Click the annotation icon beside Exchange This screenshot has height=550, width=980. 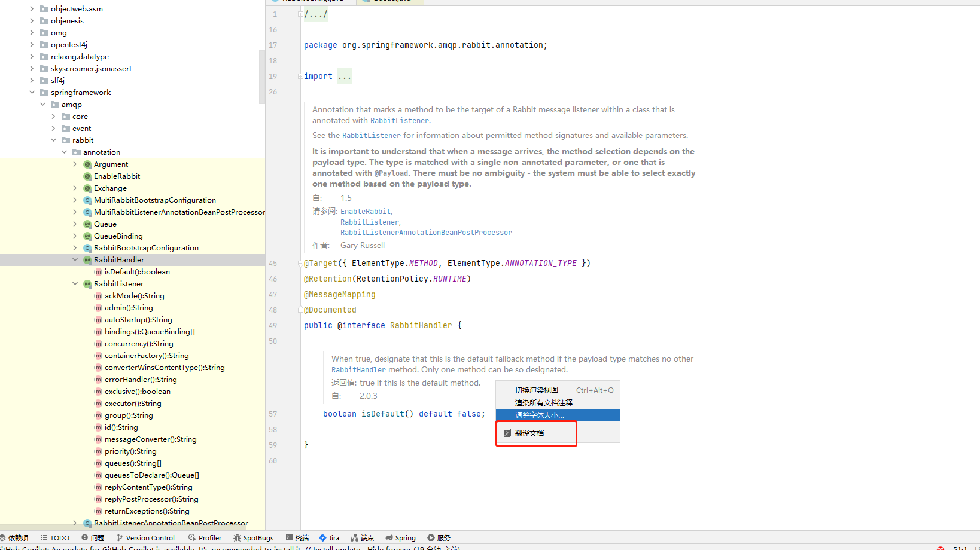87,188
